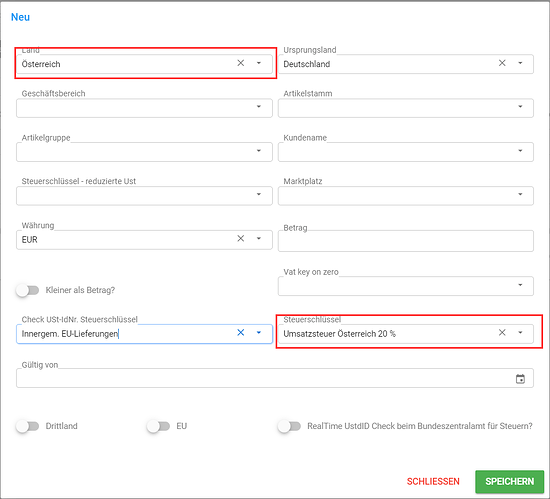
Task: Enable the Drittland switch
Action: pos(28,426)
